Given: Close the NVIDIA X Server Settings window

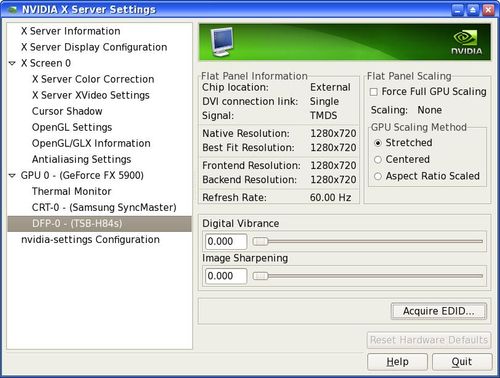Looking at the screenshot, I should pos(488,10).
